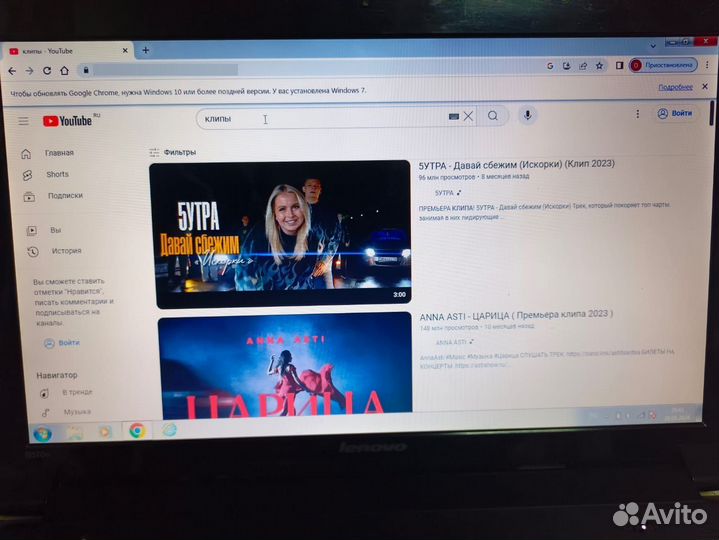Open Shorts from the sidebar
This screenshot has height=540, width=719.
click(57, 174)
